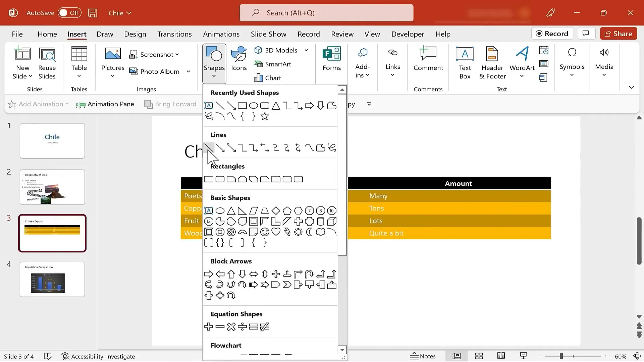Image resolution: width=644 pixels, height=362 pixels.
Task: Choose the Sun basic shape
Action: [x=298, y=232]
